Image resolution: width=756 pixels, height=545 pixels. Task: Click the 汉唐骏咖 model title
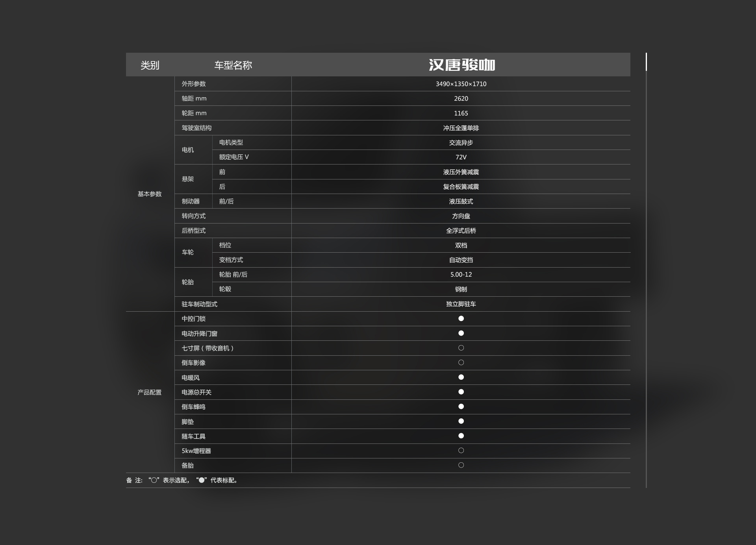[x=461, y=65]
